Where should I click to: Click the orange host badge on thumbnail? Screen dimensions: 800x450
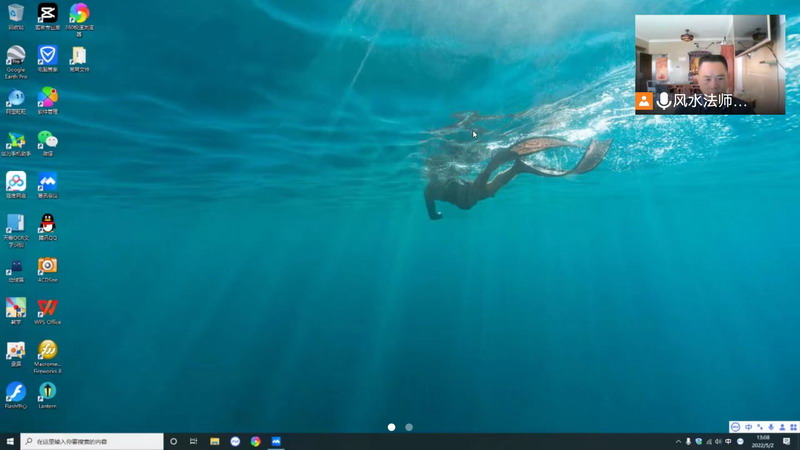tap(644, 101)
